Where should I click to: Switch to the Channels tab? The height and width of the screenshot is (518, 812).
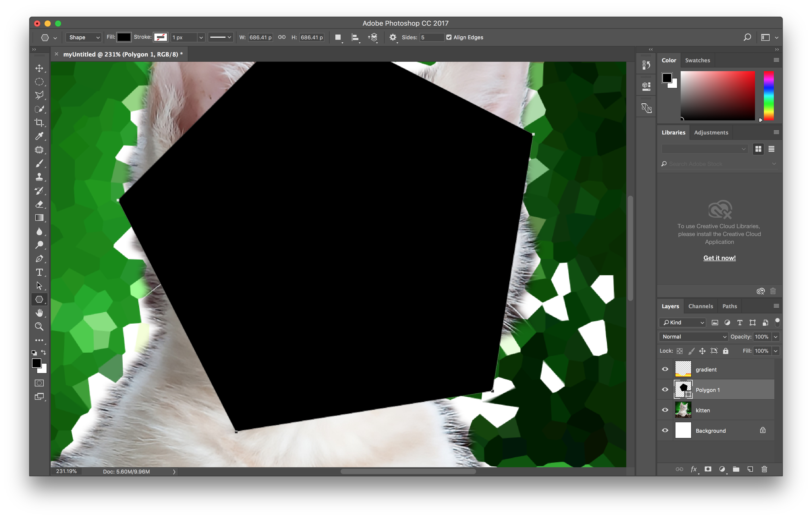pos(700,306)
